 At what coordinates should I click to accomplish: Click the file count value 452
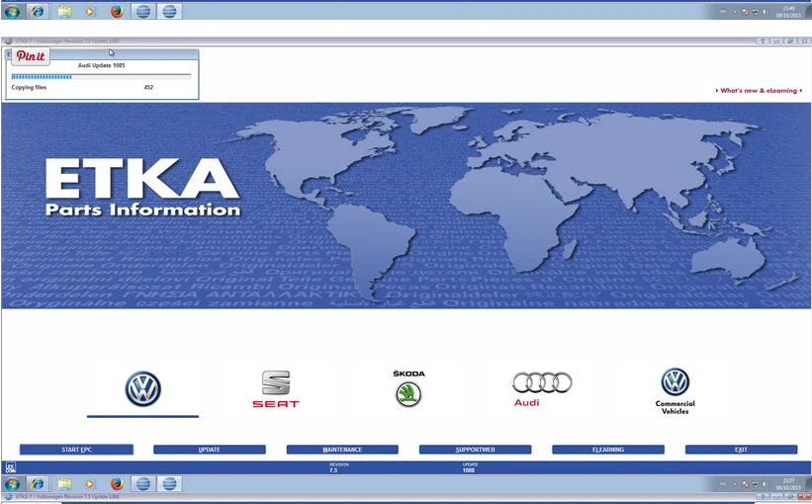[148, 87]
